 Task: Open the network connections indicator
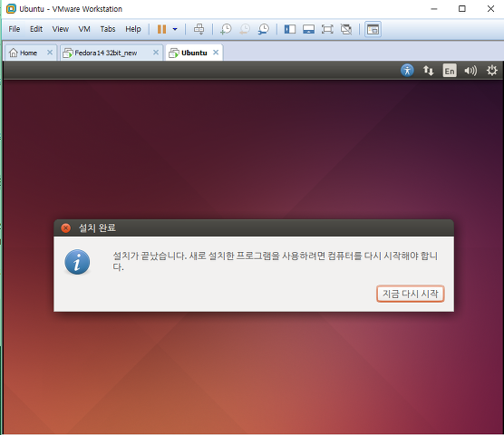click(428, 71)
